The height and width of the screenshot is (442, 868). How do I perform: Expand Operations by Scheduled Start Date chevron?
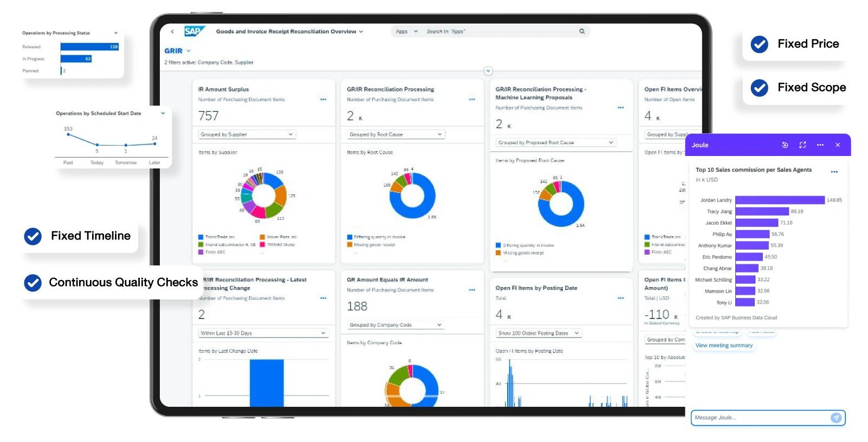[163, 113]
